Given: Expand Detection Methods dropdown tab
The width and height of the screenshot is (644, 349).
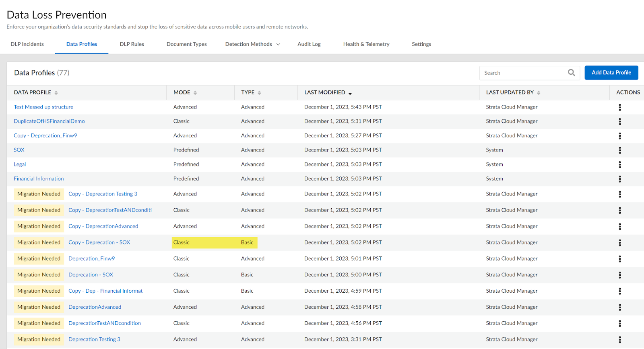Looking at the screenshot, I should tap(252, 44).
